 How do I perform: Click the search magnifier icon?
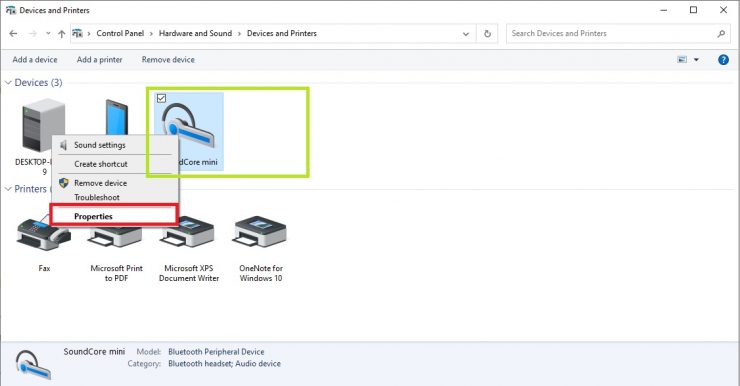tap(721, 34)
